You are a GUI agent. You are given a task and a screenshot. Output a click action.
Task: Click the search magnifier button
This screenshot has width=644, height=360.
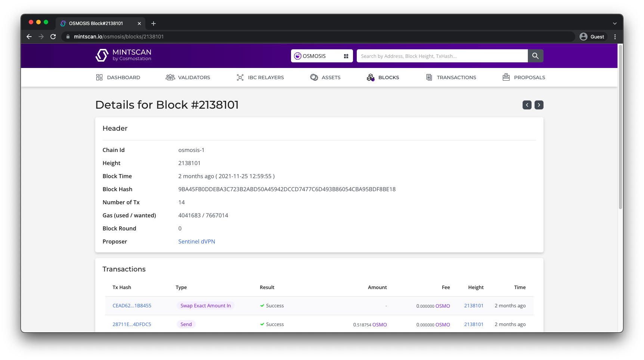(535, 56)
